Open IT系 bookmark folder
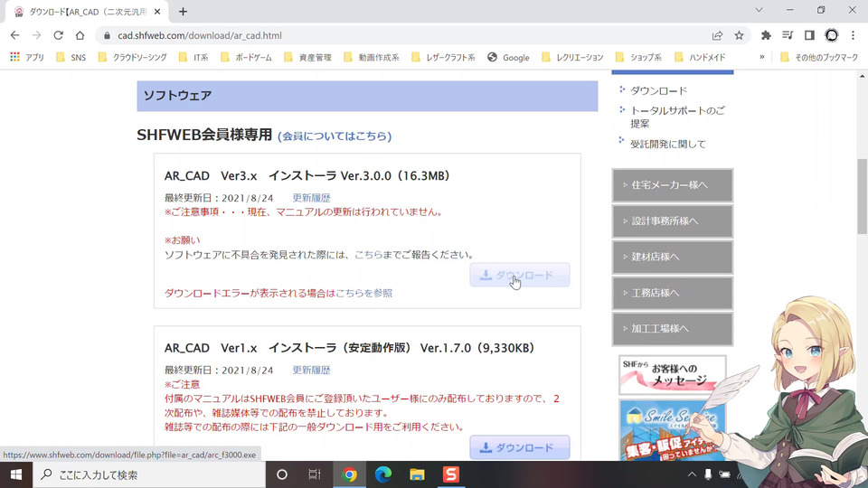Viewport: 868px width, 488px height. click(x=193, y=57)
